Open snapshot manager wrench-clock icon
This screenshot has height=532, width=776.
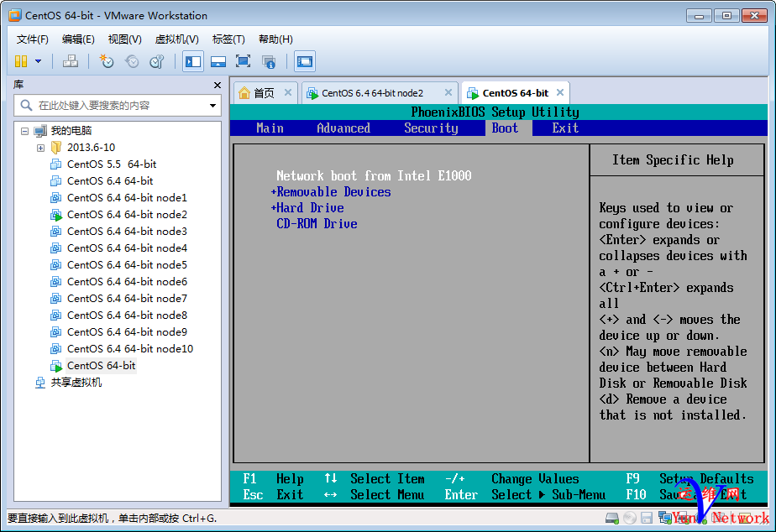tap(157, 61)
